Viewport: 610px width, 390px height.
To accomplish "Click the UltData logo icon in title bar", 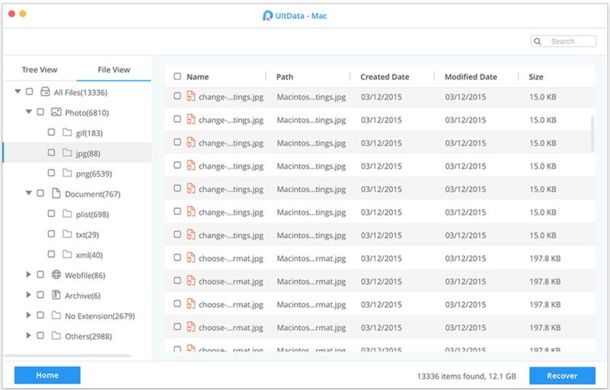I will (x=267, y=16).
